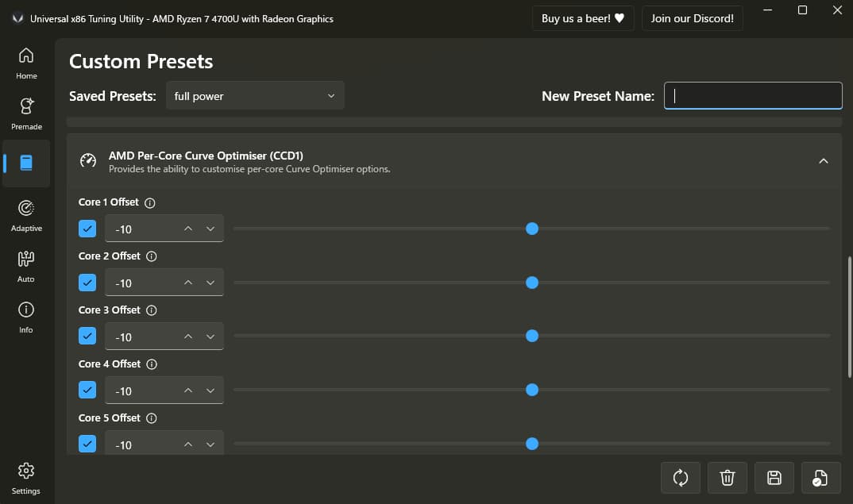The height and width of the screenshot is (504, 853).
Task: Click the Universal x86 Tuning Utility logo
Action: click(x=17, y=18)
